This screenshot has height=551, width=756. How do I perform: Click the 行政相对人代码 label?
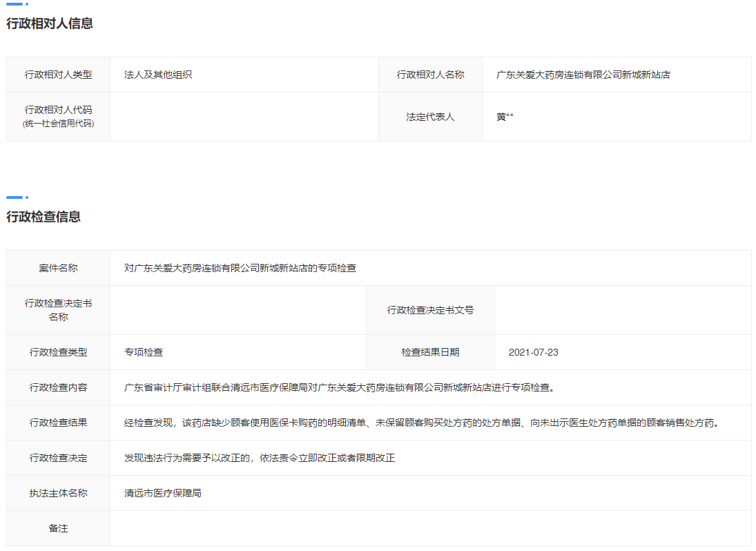pos(58,110)
